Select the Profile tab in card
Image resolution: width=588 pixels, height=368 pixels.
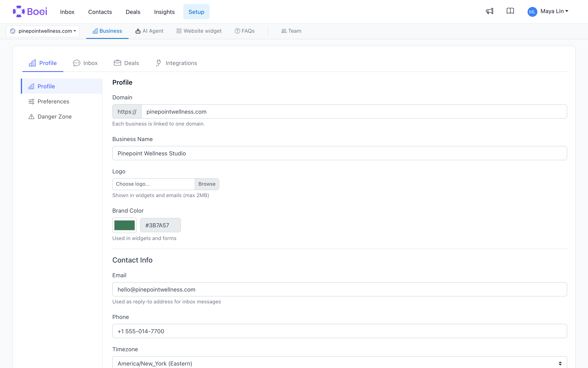point(43,63)
